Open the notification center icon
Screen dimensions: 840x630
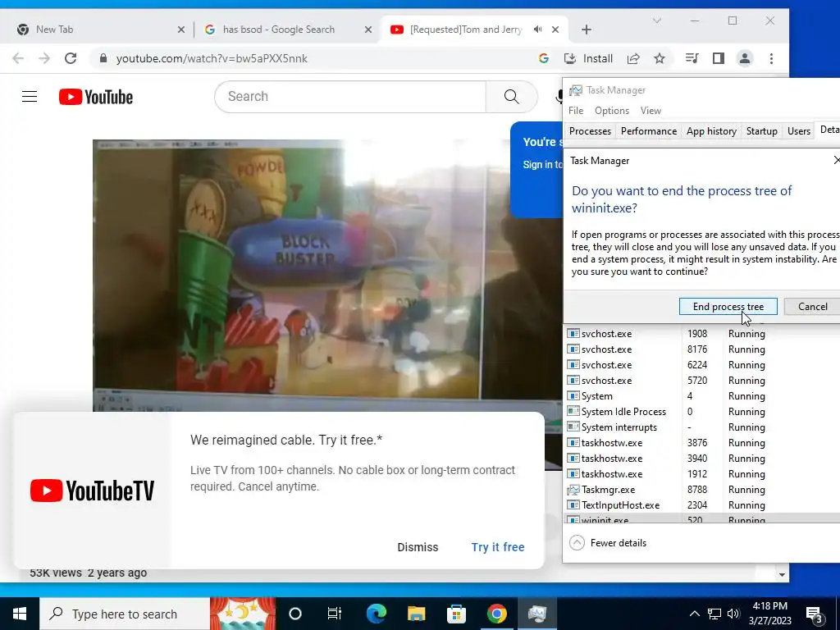(815, 615)
